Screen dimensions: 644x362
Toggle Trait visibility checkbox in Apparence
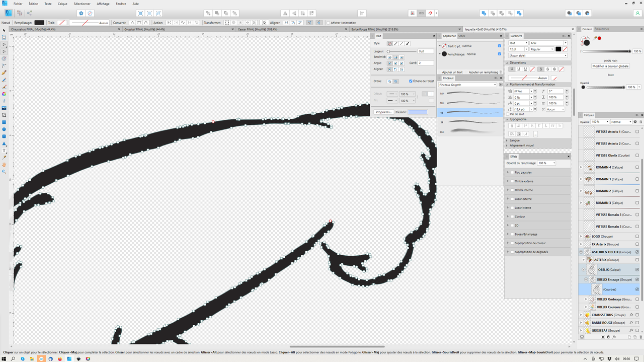pyautogui.click(x=499, y=46)
